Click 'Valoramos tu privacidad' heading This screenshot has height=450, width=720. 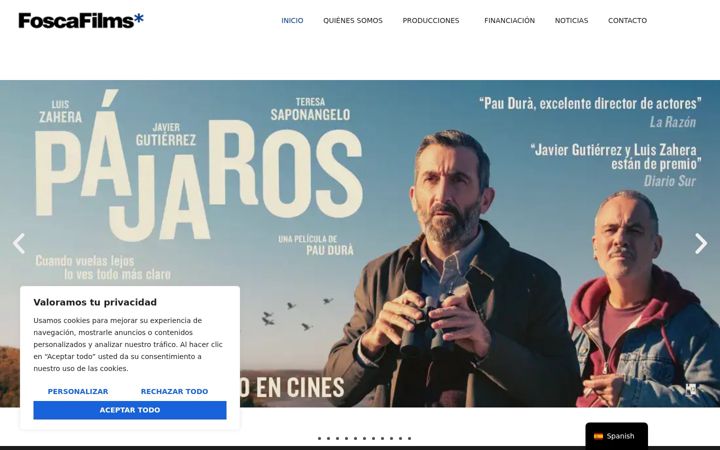(95, 302)
